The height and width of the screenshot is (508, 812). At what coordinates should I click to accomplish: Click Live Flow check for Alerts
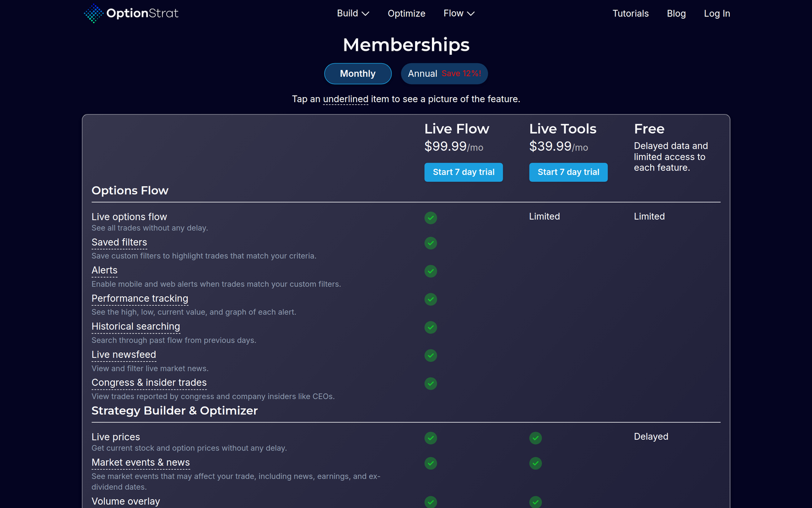pyautogui.click(x=431, y=271)
